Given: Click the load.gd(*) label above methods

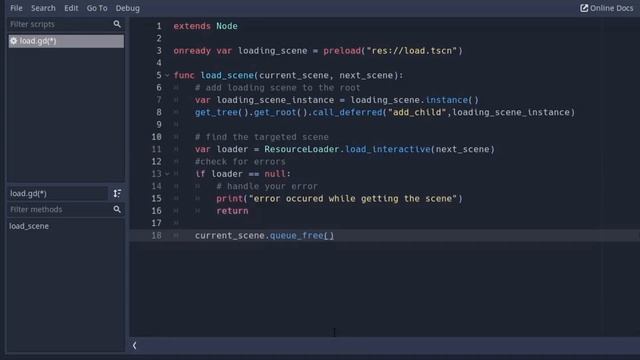Looking at the screenshot, I should [58, 193].
